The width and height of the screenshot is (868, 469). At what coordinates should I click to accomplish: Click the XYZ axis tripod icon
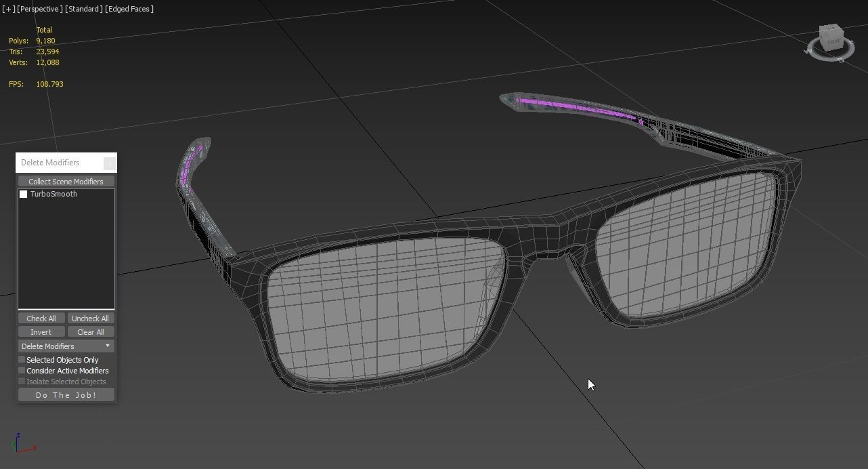point(24,443)
